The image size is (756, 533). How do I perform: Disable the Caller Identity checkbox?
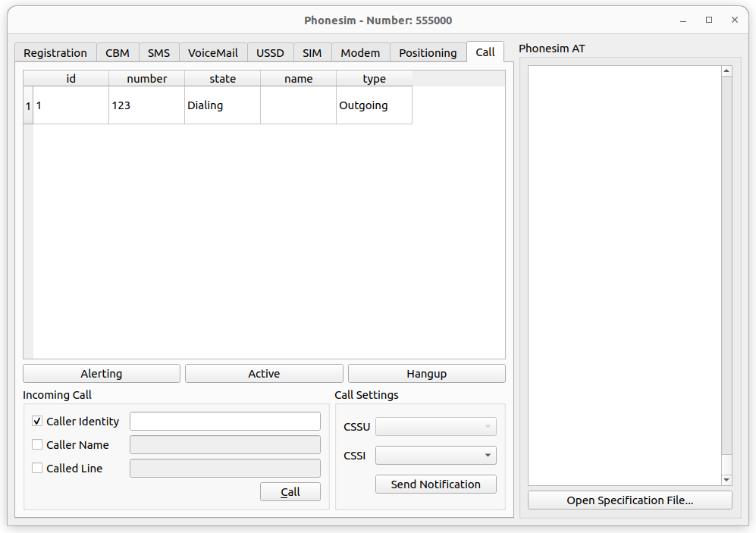[x=37, y=421]
